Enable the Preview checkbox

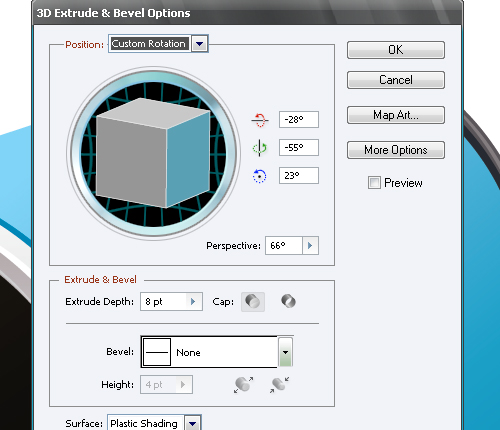coord(374,183)
